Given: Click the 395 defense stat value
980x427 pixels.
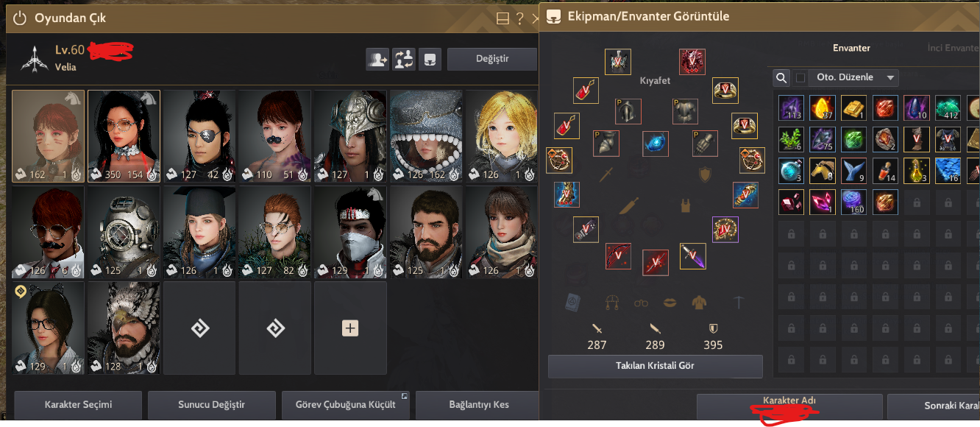Looking at the screenshot, I should tap(713, 345).
